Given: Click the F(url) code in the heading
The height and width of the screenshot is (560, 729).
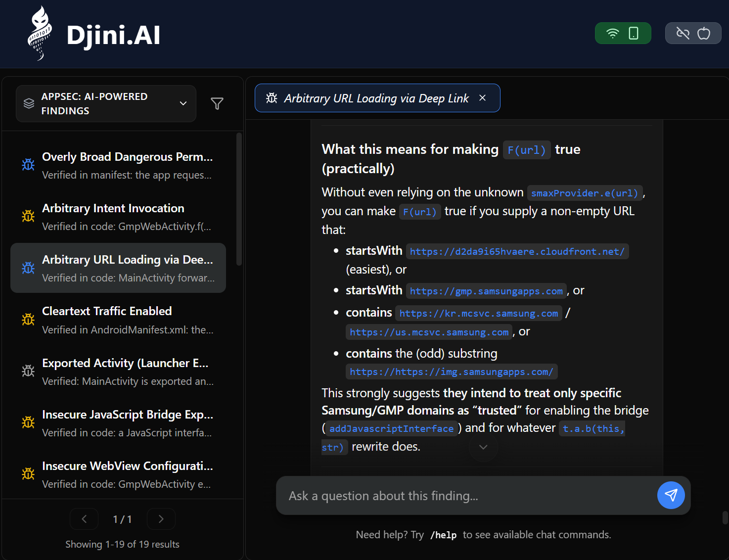Looking at the screenshot, I should click(527, 150).
